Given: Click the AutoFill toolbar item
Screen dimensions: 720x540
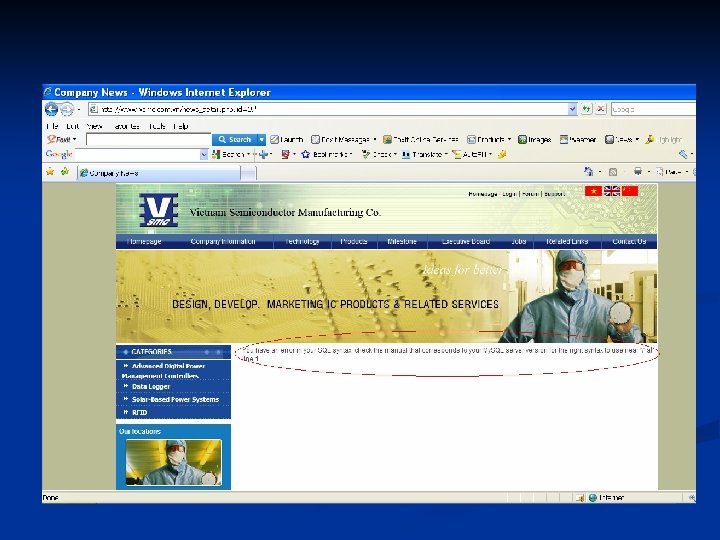Looking at the screenshot, I should point(470,155).
